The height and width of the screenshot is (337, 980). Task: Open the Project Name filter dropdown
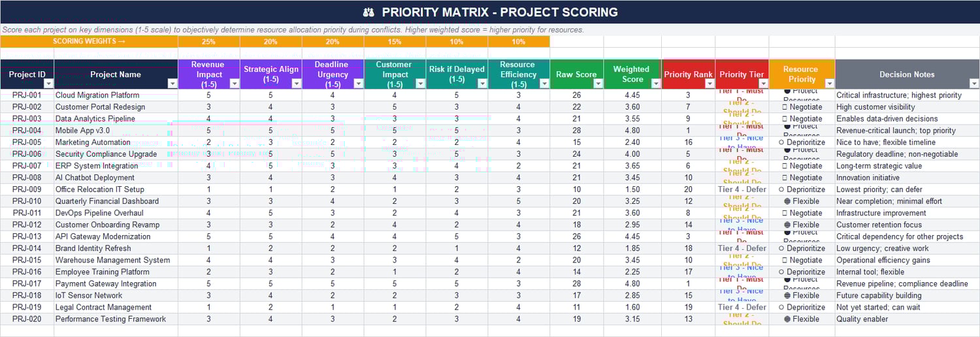(172, 84)
